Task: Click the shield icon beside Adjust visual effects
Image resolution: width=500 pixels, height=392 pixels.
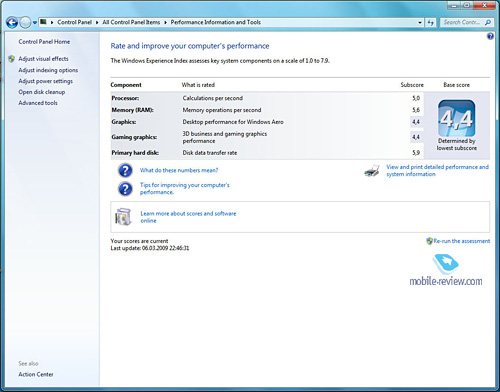Action: click(x=11, y=59)
